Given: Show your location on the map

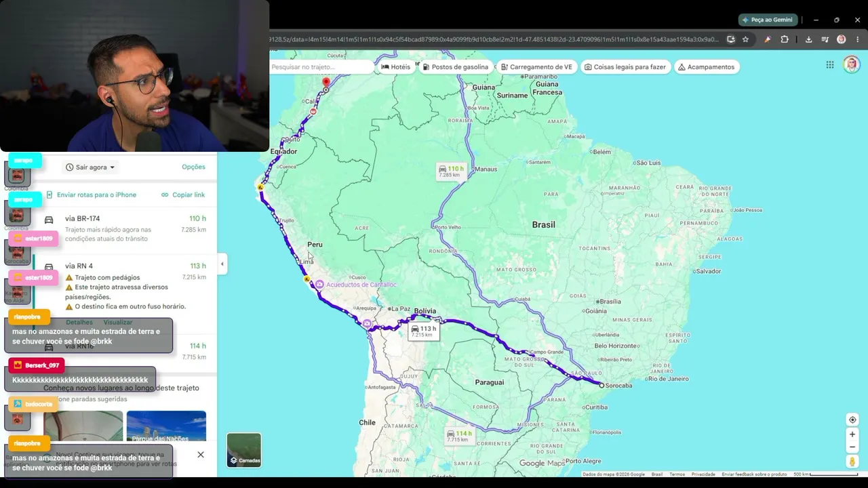Looking at the screenshot, I should 852,420.
